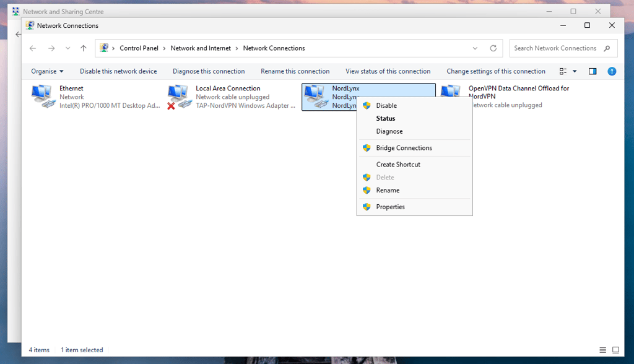The width and height of the screenshot is (634, 364).
Task: Go back using the navigation arrow
Action: tap(33, 48)
